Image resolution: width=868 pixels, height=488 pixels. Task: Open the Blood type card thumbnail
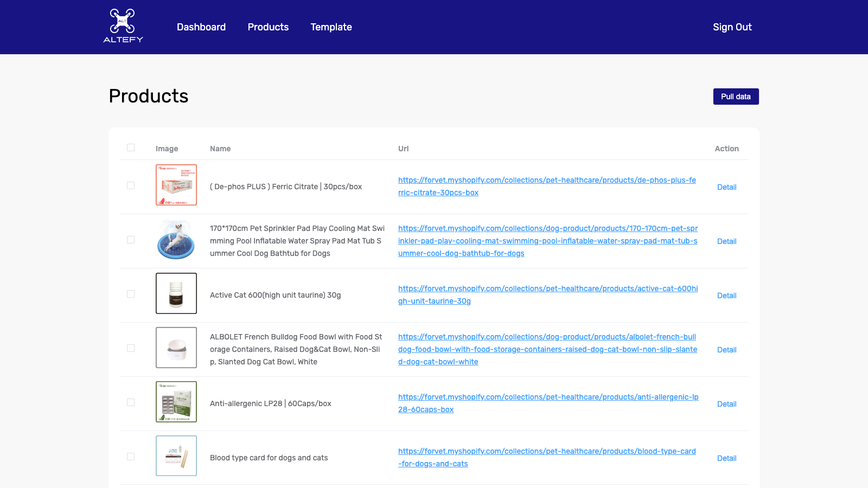click(176, 456)
